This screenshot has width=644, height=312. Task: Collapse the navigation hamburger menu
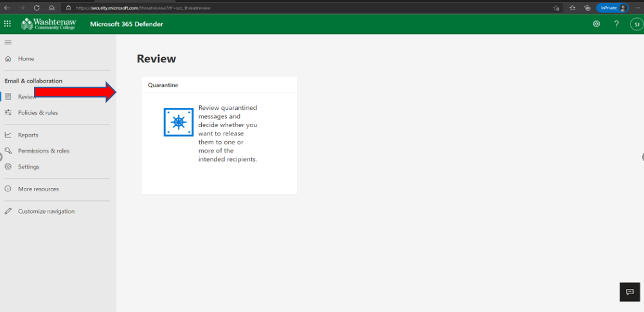coord(8,42)
